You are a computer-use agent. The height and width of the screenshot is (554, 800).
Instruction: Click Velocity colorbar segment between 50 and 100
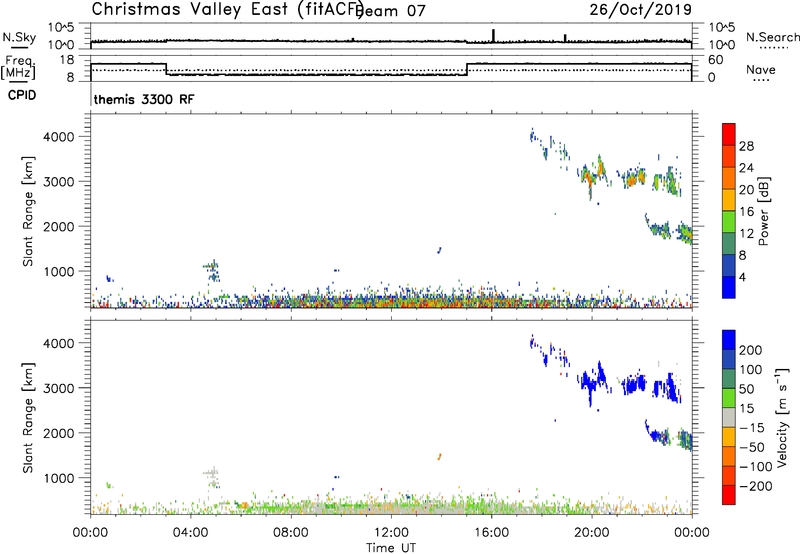point(729,379)
